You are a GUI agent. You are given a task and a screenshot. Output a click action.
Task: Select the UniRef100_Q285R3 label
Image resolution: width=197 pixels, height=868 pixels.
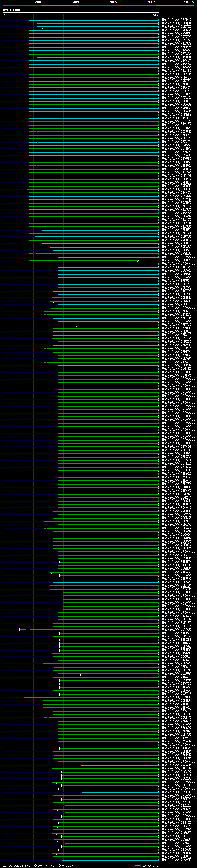point(176,271)
